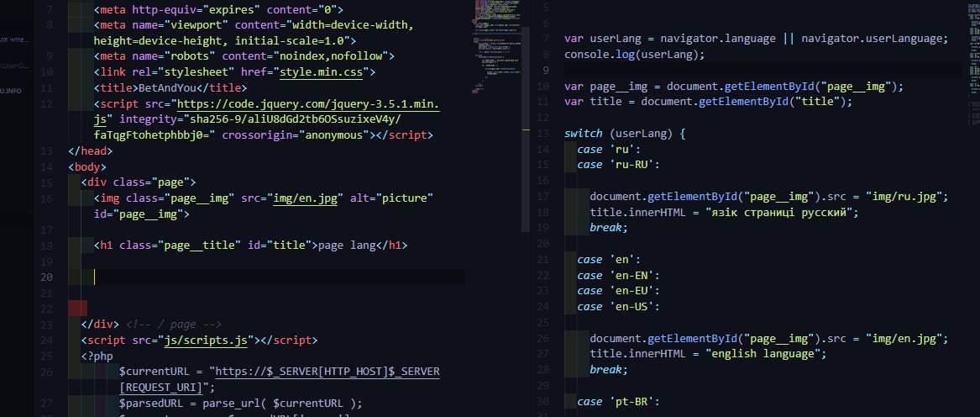Follow the jquery-3.5.1.min. URL in the script tag
Viewport: 980px width, 417px height.
point(309,103)
